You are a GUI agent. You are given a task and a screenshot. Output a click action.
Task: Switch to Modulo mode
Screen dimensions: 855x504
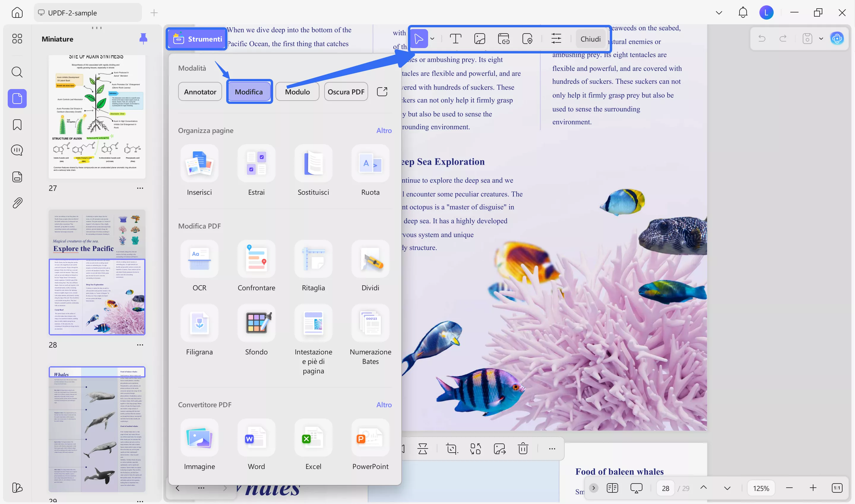(297, 91)
